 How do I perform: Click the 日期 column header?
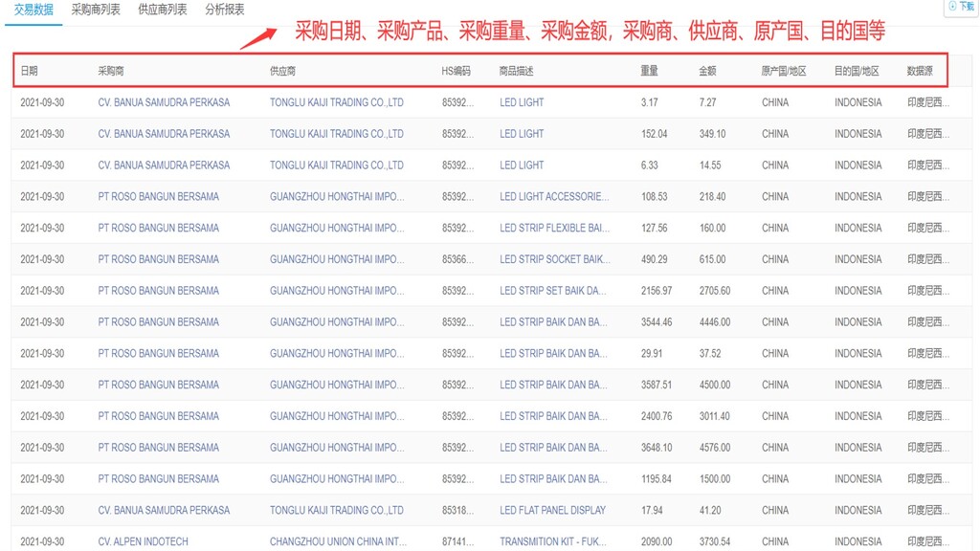29,71
